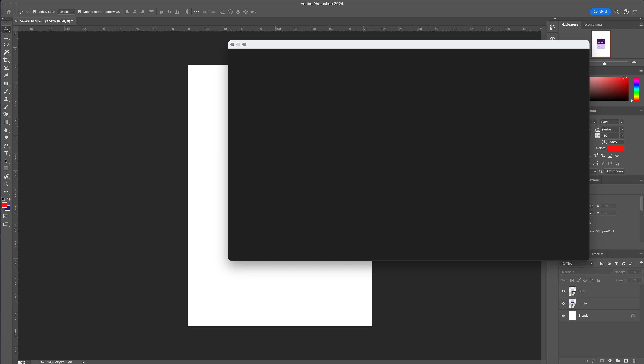
Task: Click the red Colore text swatch
Action: (x=616, y=148)
